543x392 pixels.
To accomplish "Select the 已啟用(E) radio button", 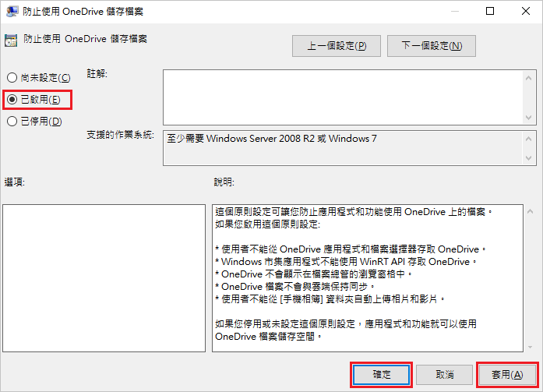I will point(33,100).
